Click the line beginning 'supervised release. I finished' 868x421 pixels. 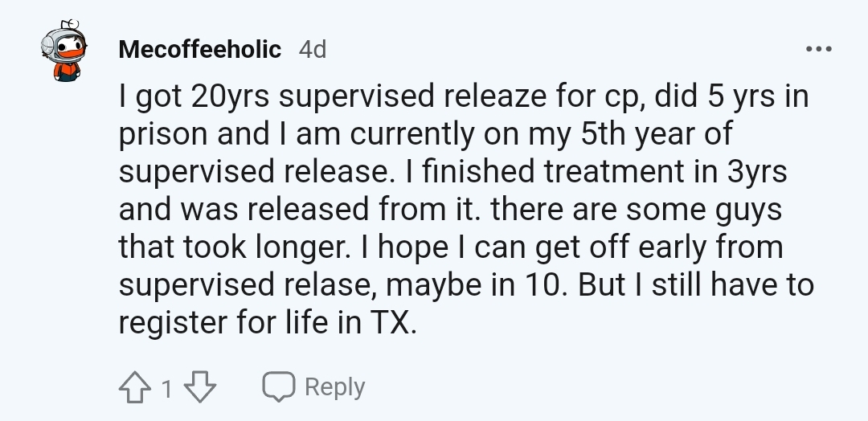point(452,171)
